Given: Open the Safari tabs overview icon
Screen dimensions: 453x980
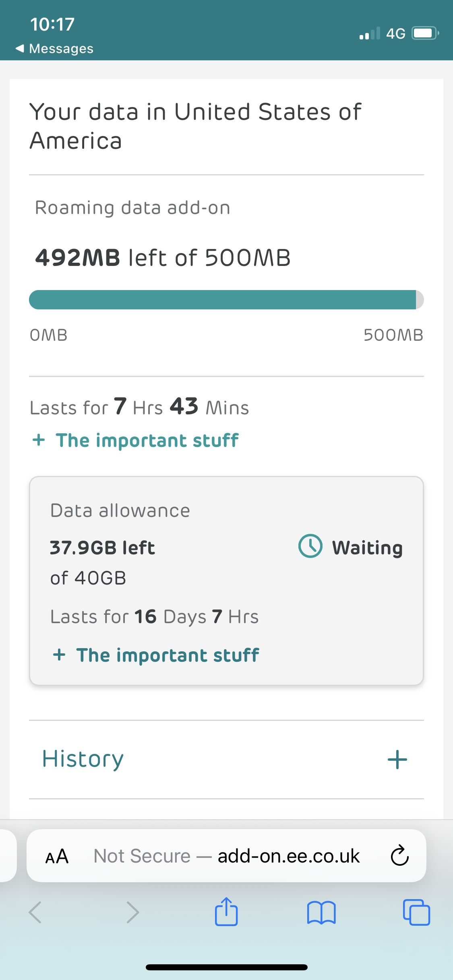Looking at the screenshot, I should coord(416,912).
